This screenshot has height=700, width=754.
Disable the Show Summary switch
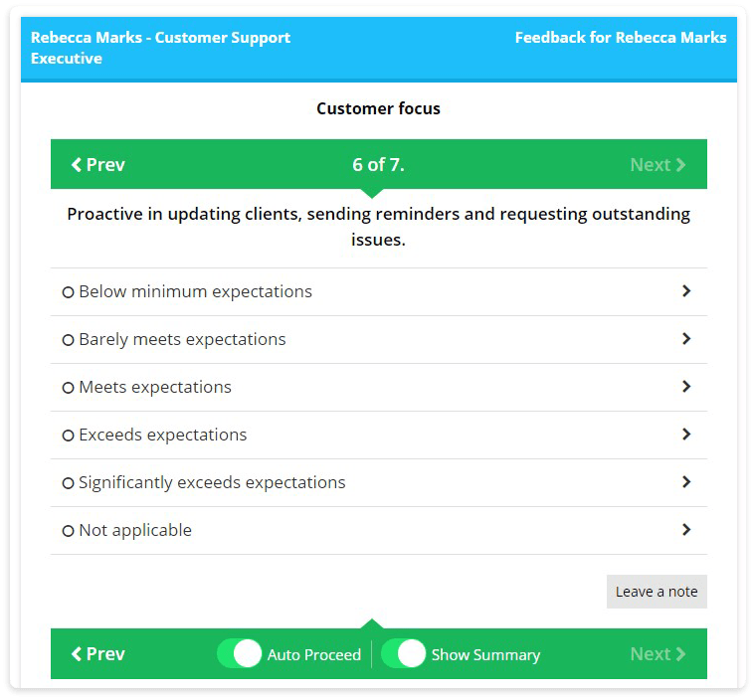(x=404, y=654)
